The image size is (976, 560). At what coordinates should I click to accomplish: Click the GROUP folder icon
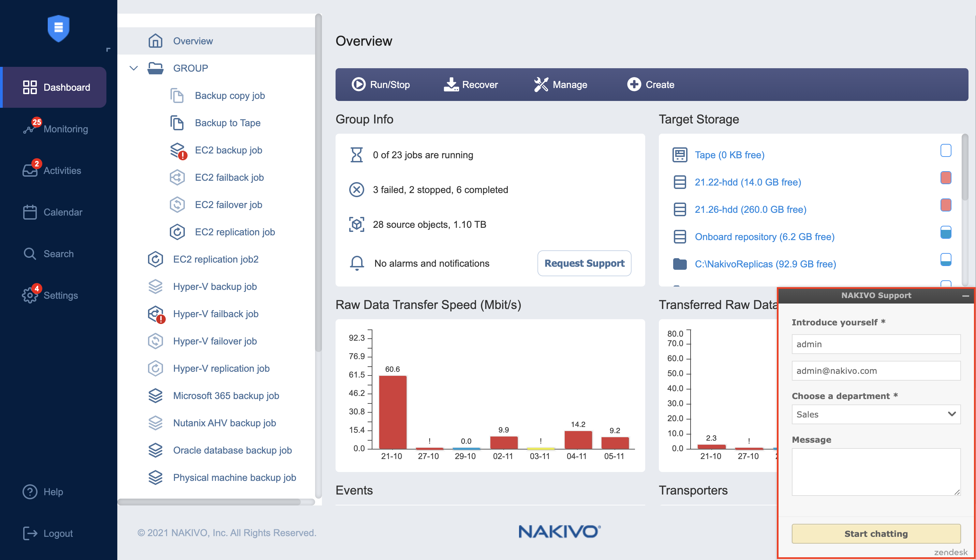coord(156,68)
